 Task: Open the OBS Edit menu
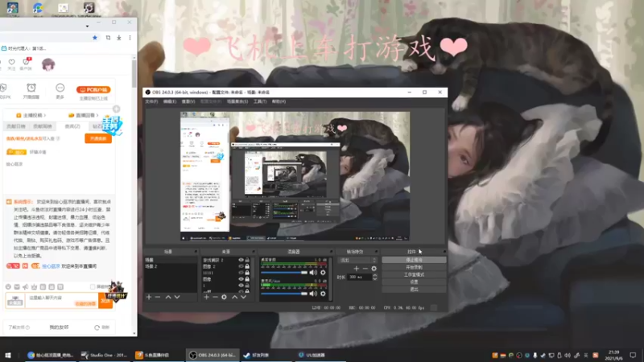coord(170,101)
